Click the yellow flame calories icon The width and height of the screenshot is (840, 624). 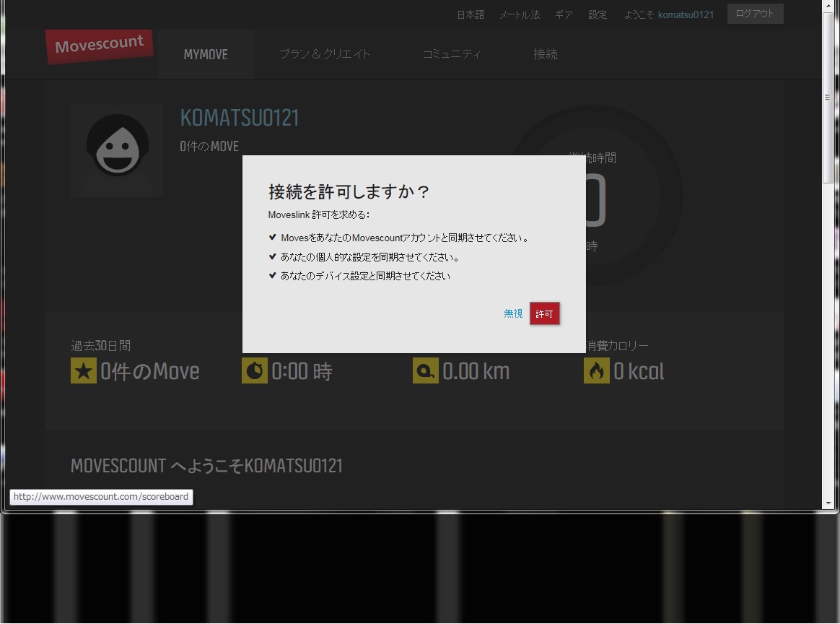coord(596,370)
